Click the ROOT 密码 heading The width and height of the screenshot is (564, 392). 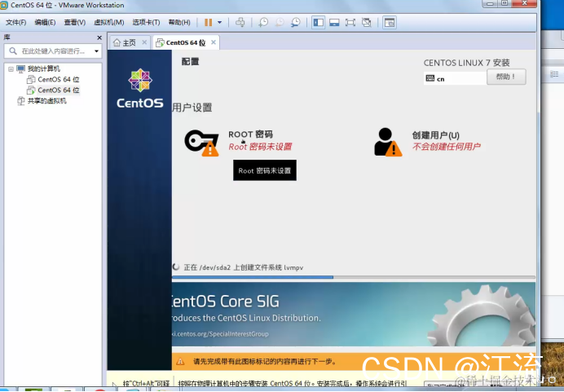(251, 134)
